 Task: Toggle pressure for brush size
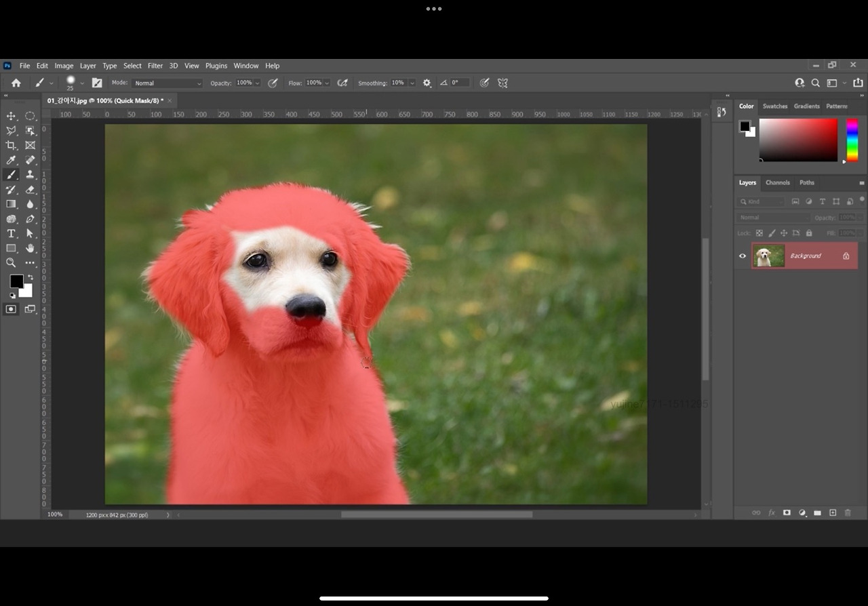coord(484,83)
